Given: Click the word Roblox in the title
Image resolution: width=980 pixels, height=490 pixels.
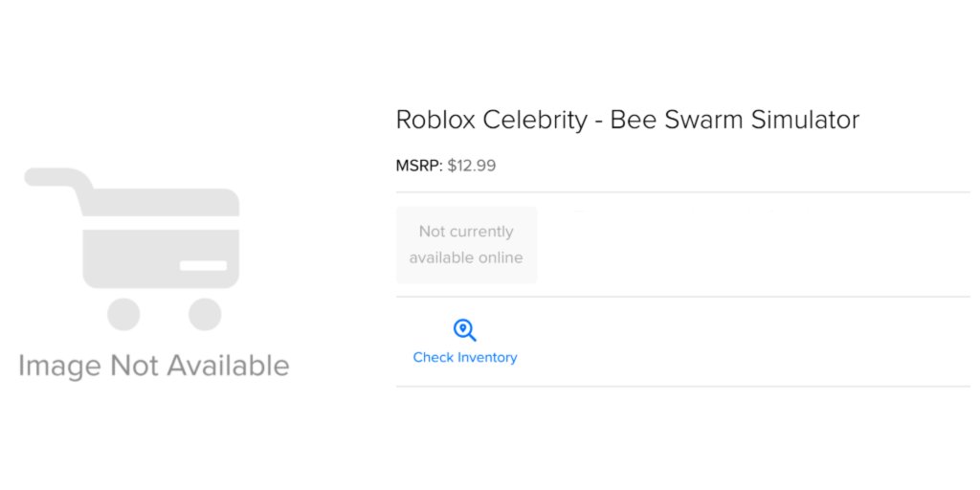Looking at the screenshot, I should (x=435, y=120).
